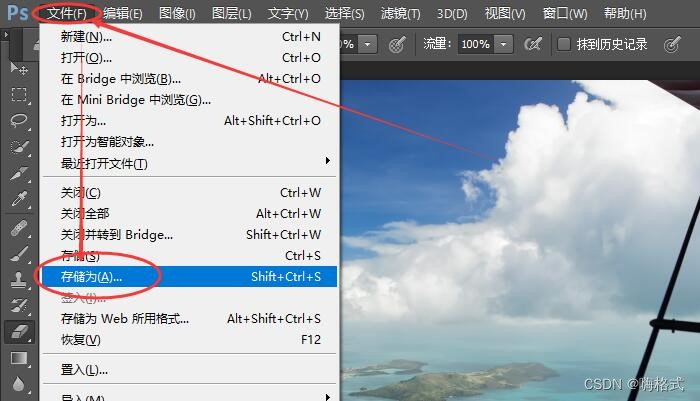Viewport: 700px width, 401px height.
Task: Open the 编辑(E) menu
Action: pyautogui.click(x=123, y=13)
